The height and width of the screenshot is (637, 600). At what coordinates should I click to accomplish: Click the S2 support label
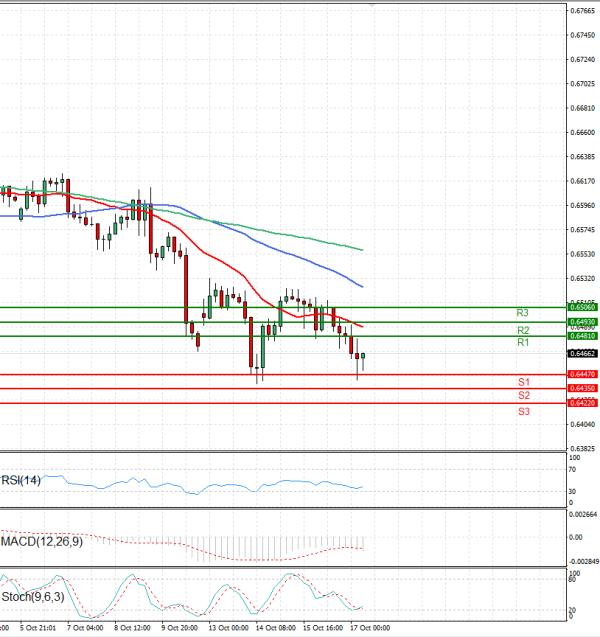coord(523,396)
